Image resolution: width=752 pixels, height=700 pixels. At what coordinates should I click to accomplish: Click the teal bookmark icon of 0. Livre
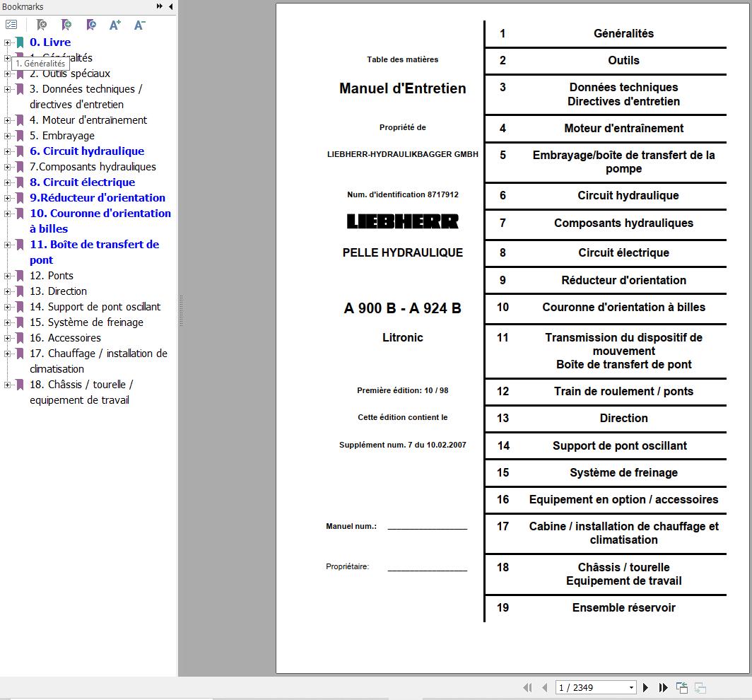click(20, 42)
